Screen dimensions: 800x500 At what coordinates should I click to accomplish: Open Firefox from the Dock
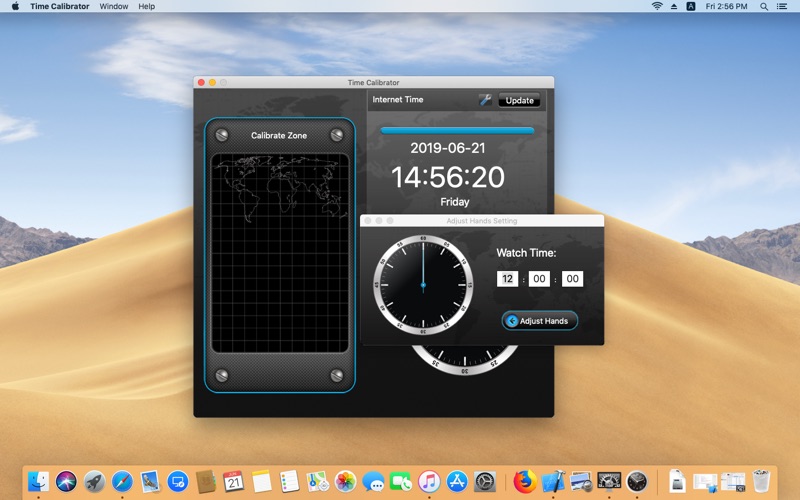[525, 481]
